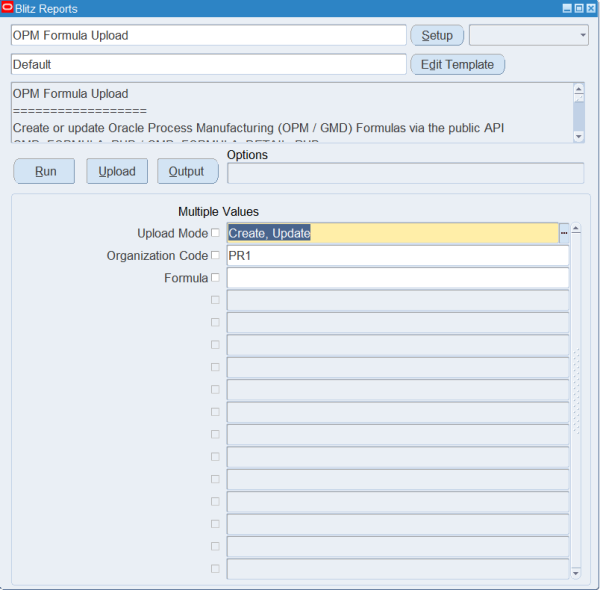600x590 pixels.
Task: Click the Organization Code field containing PR1
Action: click(x=398, y=255)
